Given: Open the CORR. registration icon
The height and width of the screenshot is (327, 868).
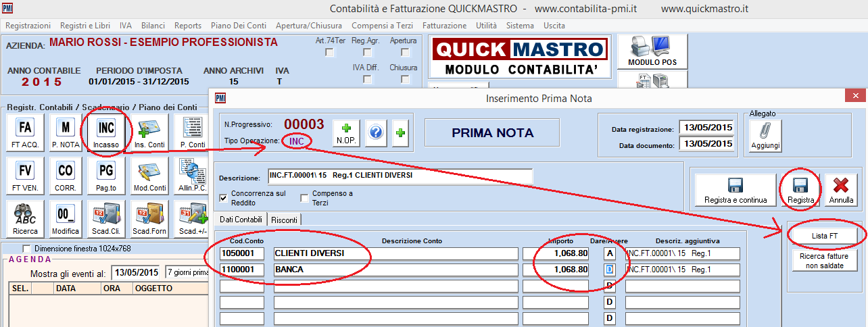Looking at the screenshot, I should click(x=66, y=175).
